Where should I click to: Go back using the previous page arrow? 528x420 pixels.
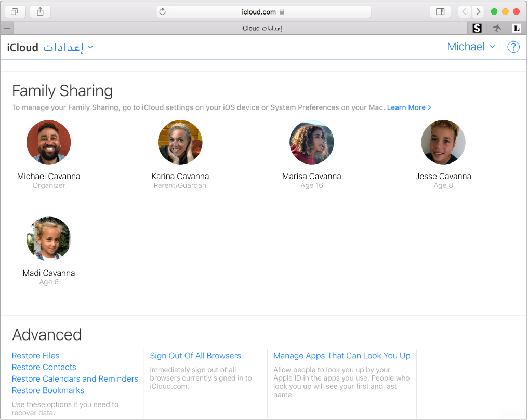tap(464, 11)
